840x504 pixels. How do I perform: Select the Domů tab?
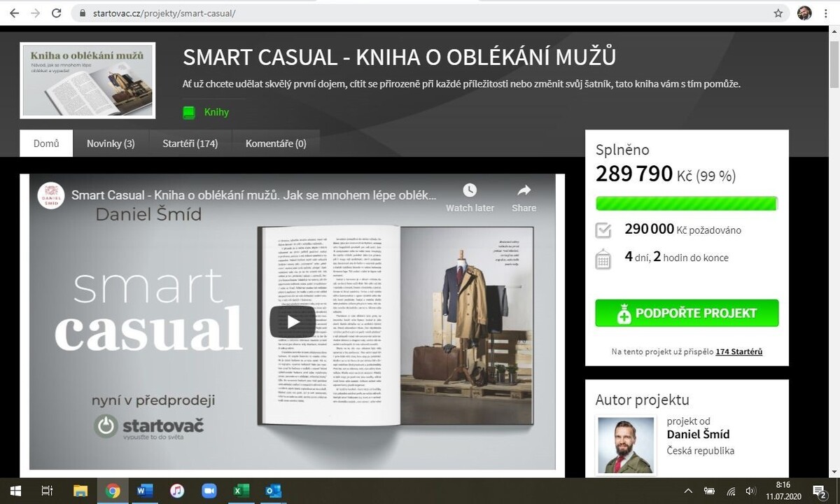click(46, 143)
